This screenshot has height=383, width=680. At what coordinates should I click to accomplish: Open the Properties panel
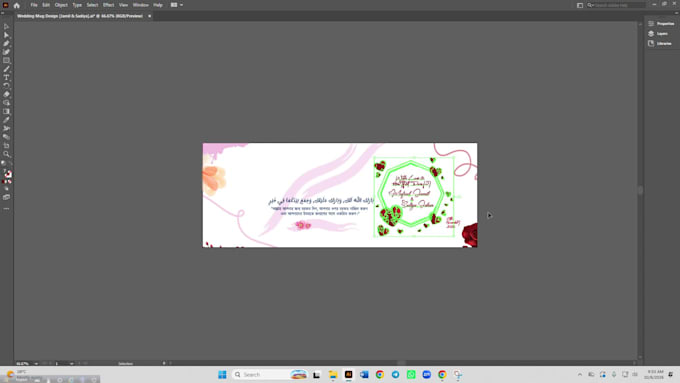[661, 23]
